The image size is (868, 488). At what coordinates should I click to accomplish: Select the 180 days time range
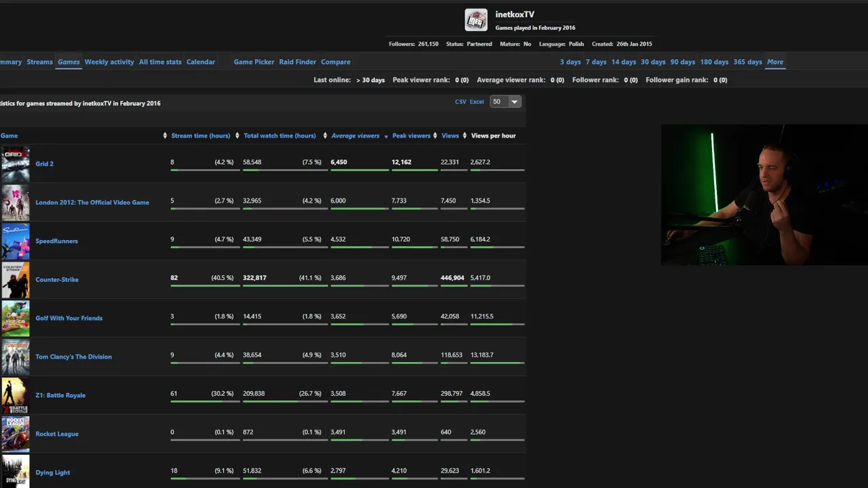click(714, 62)
